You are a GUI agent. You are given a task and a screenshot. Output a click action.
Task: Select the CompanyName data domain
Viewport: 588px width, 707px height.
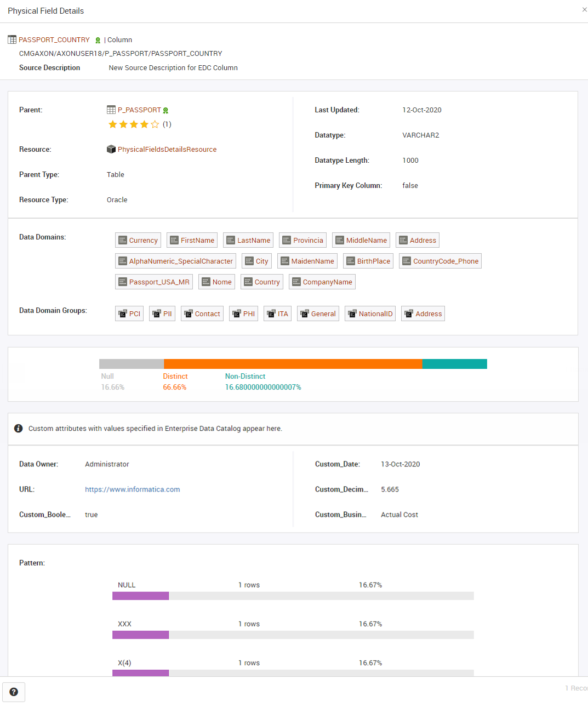322,282
